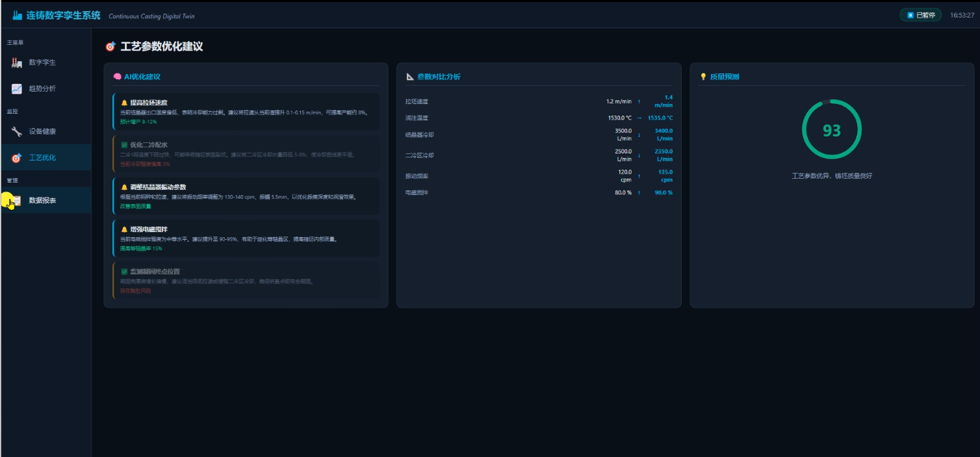Click the 二冷区冷却 parameter label
The width and height of the screenshot is (980, 457).
pos(419,155)
